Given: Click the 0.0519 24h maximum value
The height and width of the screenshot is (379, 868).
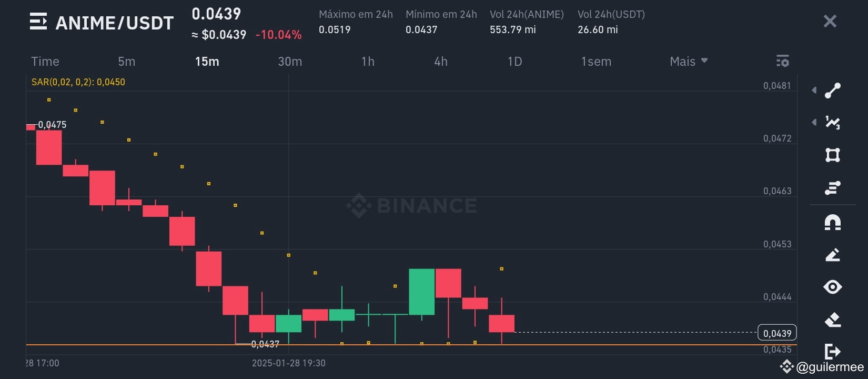Looking at the screenshot, I should pos(335,29).
